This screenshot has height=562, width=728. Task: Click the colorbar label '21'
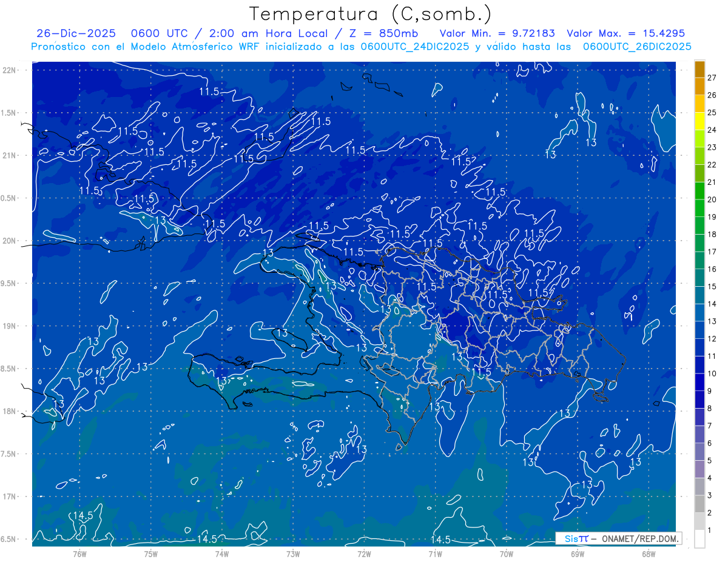(x=712, y=181)
